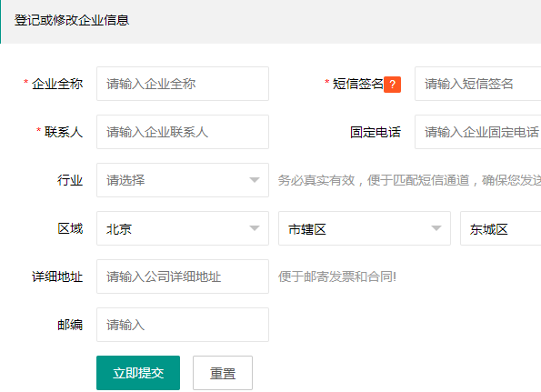Select the 登记或修改企业信息 header title
Screen dimensions: 541x392
tap(72, 20)
